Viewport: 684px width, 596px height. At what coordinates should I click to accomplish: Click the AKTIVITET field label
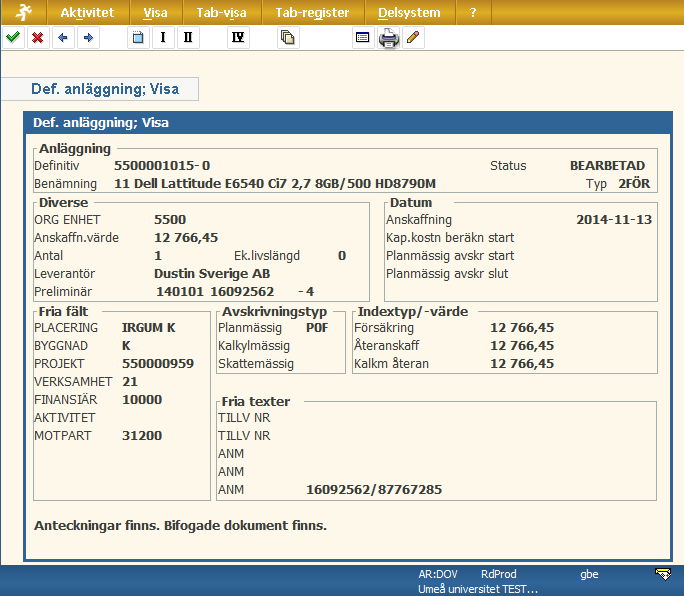click(65, 418)
